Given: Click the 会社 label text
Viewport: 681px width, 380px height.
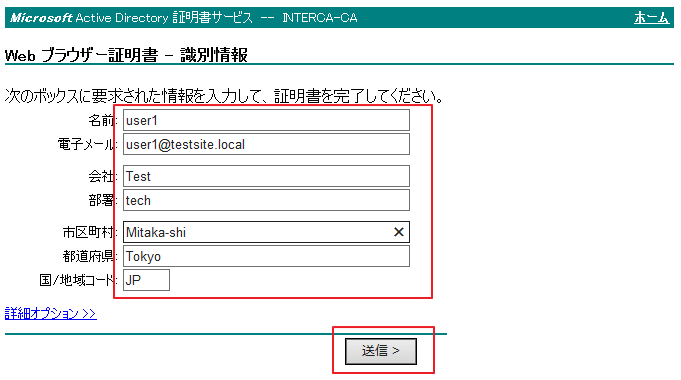Looking at the screenshot, I should [x=102, y=176].
